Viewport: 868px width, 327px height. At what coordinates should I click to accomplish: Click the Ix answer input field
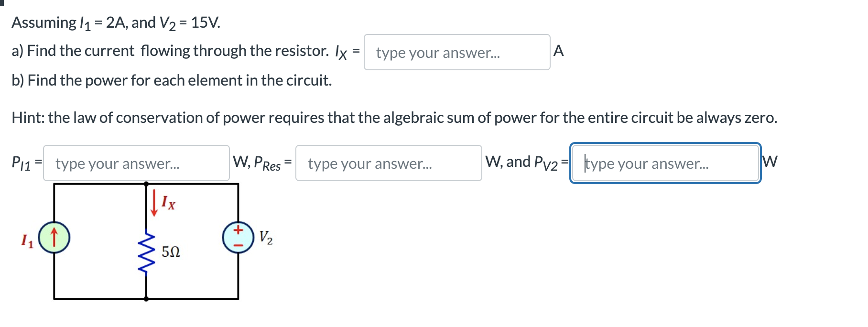(x=456, y=53)
